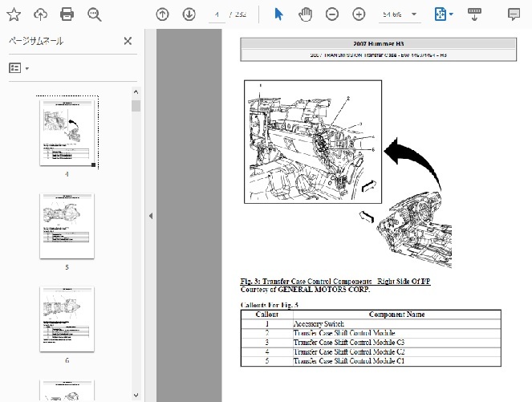This screenshot has height=402, width=532.
Task: Click the cloud upload icon
Action: pos(40,14)
